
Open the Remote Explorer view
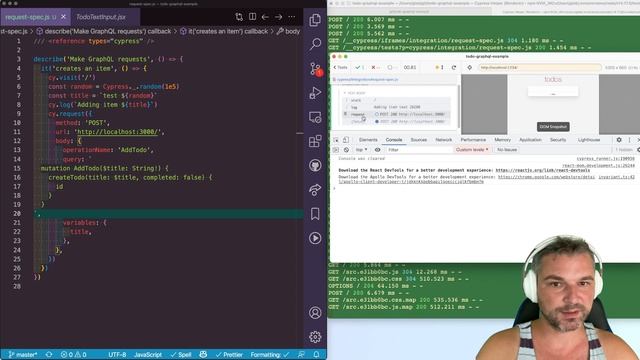point(315,118)
